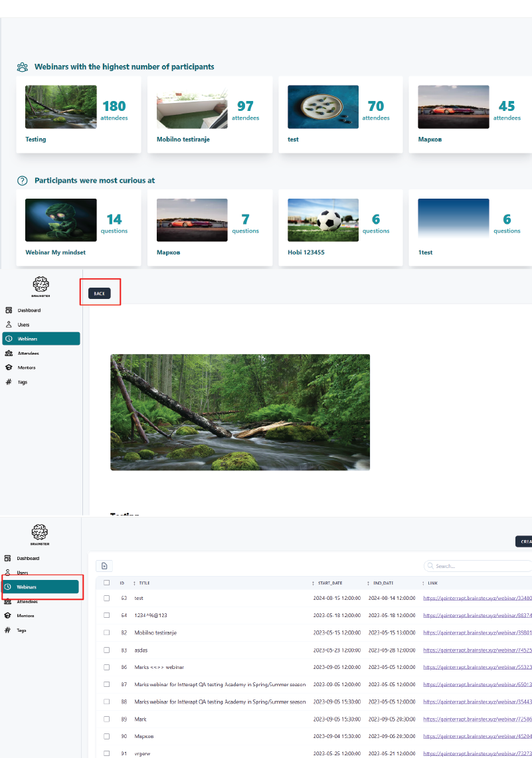The image size is (532, 758).
Task: Sort the table by the START_DATE column arrow
Action: pos(313,583)
